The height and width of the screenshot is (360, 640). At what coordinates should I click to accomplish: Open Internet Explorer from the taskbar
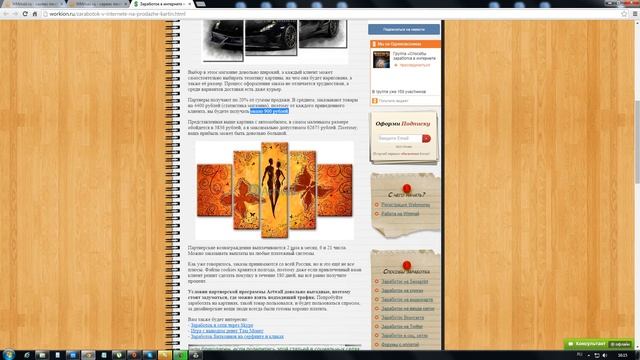point(27,355)
